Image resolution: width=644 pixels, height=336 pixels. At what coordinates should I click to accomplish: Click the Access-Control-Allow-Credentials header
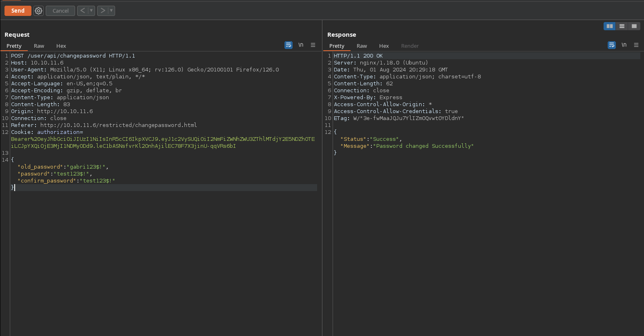tap(396, 111)
